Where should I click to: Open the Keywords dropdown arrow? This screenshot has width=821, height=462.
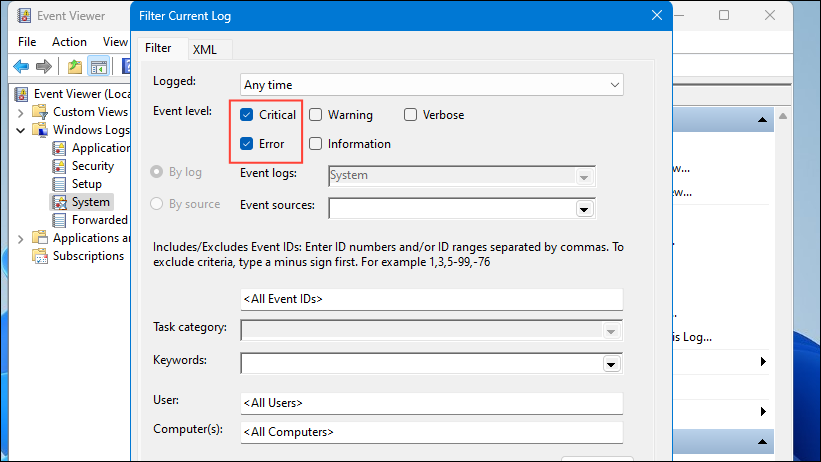[x=611, y=364]
